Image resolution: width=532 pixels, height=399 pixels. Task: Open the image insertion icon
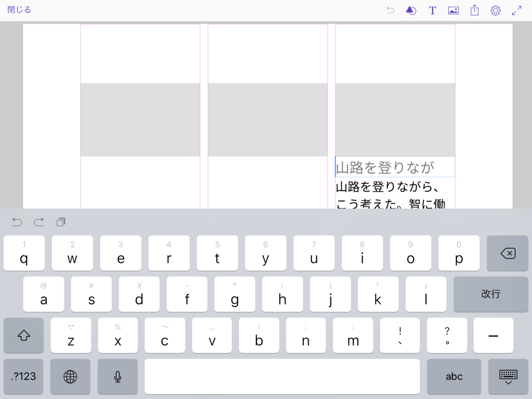[453, 10]
